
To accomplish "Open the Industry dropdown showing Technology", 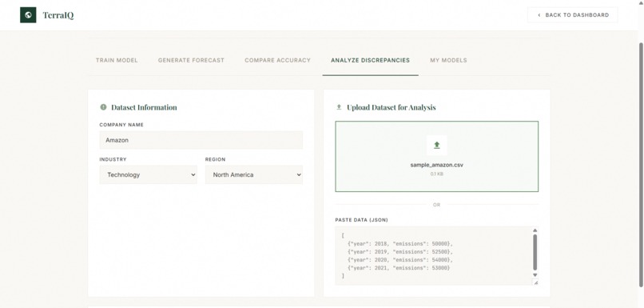I will (x=149, y=174).
